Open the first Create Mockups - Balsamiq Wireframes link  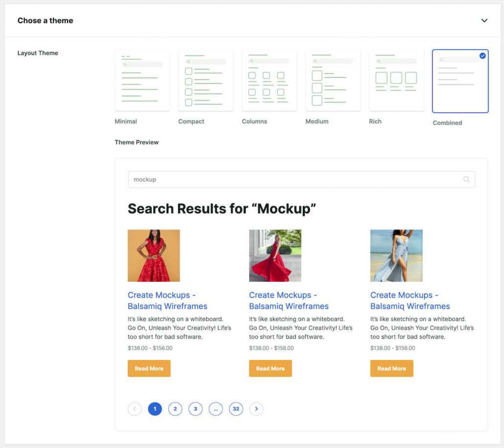167,300
